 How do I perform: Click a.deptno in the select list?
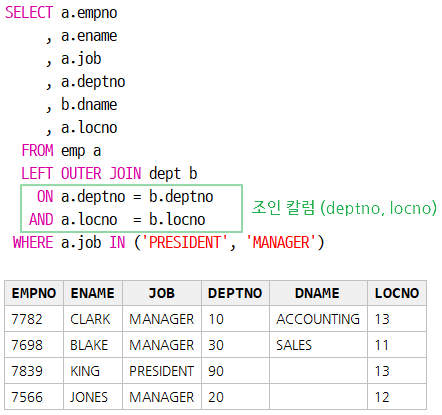[x=93, y=82]
